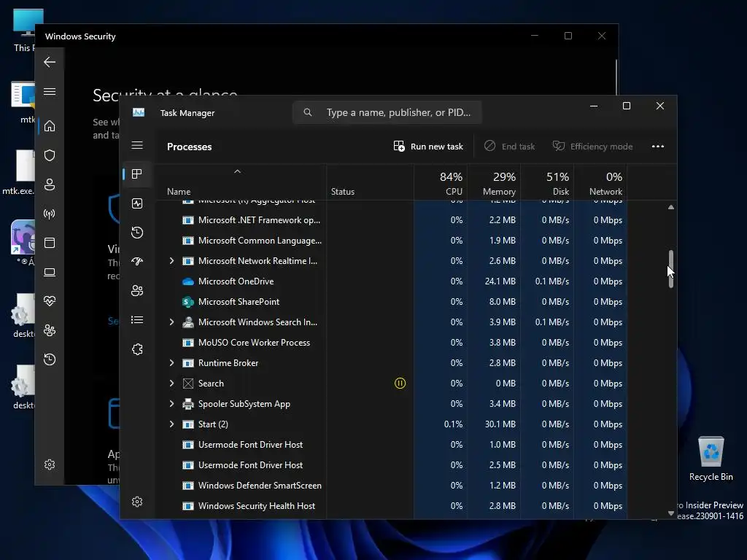Go back in Windows Security
This screenshot has height=560, width=747.
point(50,62)
